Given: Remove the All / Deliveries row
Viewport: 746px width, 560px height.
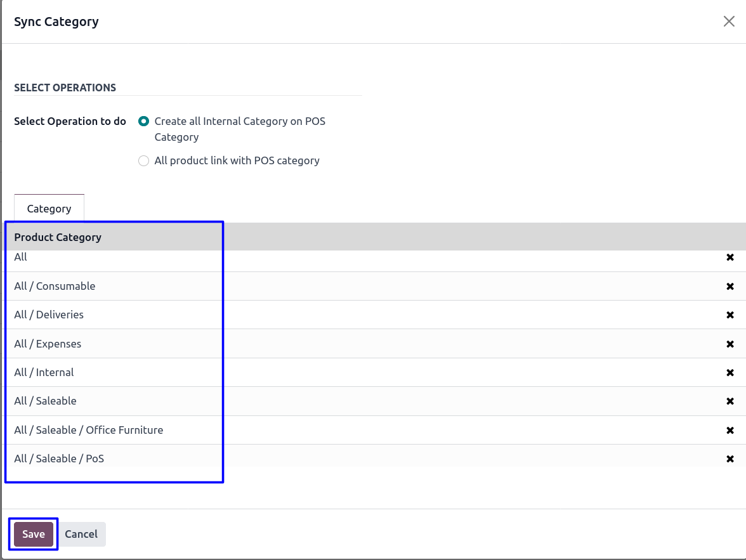Looking at the screenshot, I should [730, 315].
